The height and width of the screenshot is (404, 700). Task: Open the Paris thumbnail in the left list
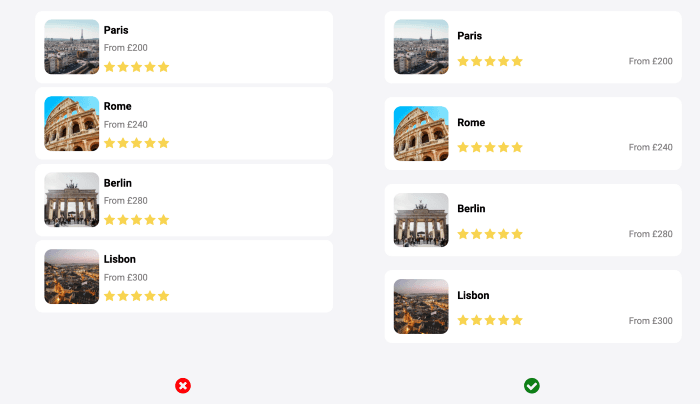[72, 47]
